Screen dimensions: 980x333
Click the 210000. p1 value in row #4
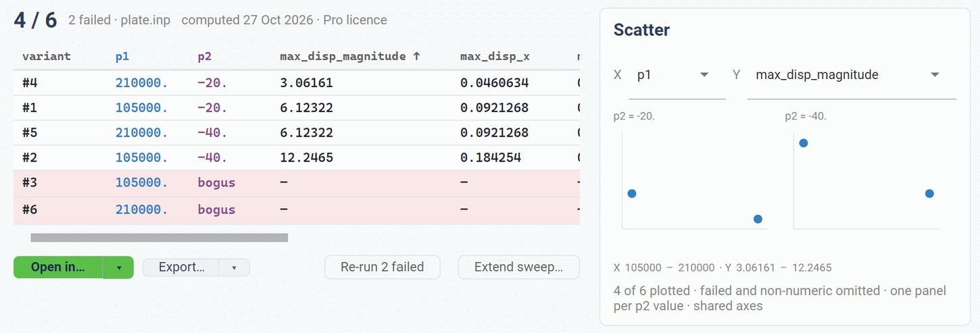[141, 83]
